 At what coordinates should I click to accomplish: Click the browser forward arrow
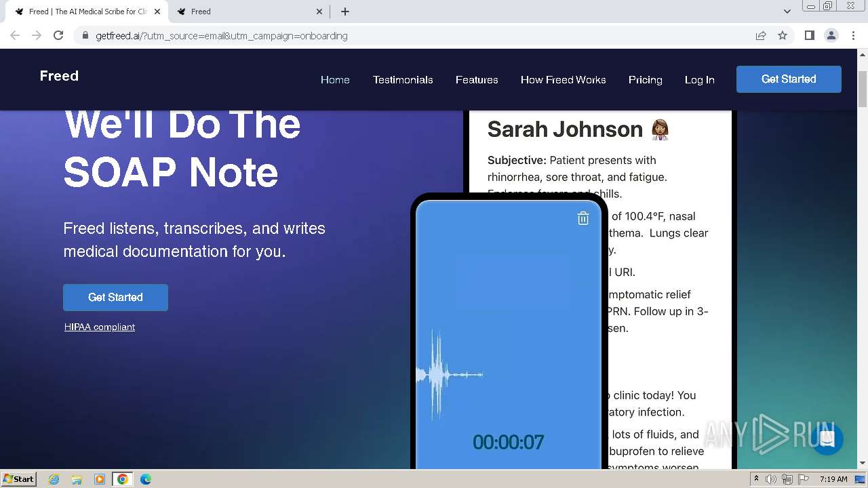[x=37, y=35]
